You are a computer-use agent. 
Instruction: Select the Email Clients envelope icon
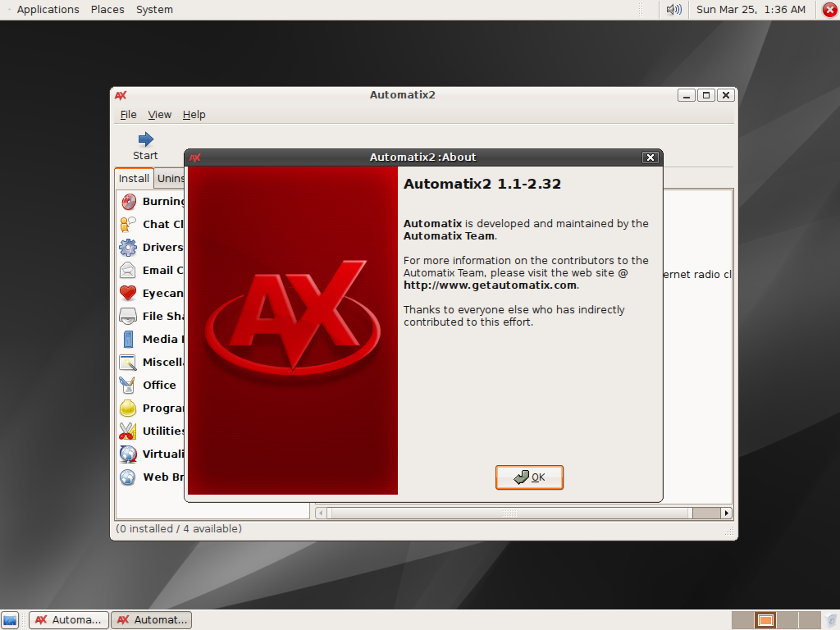128,271
